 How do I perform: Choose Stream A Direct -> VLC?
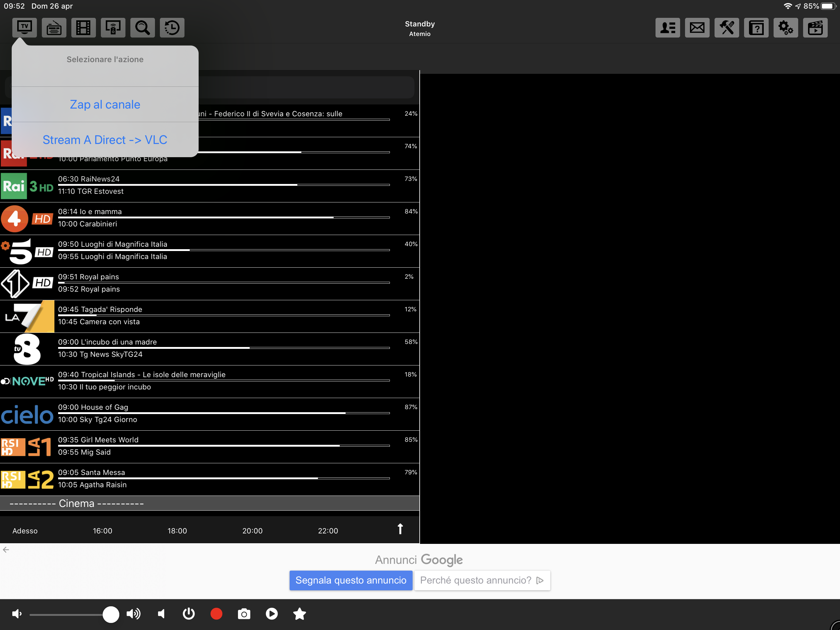105,140
